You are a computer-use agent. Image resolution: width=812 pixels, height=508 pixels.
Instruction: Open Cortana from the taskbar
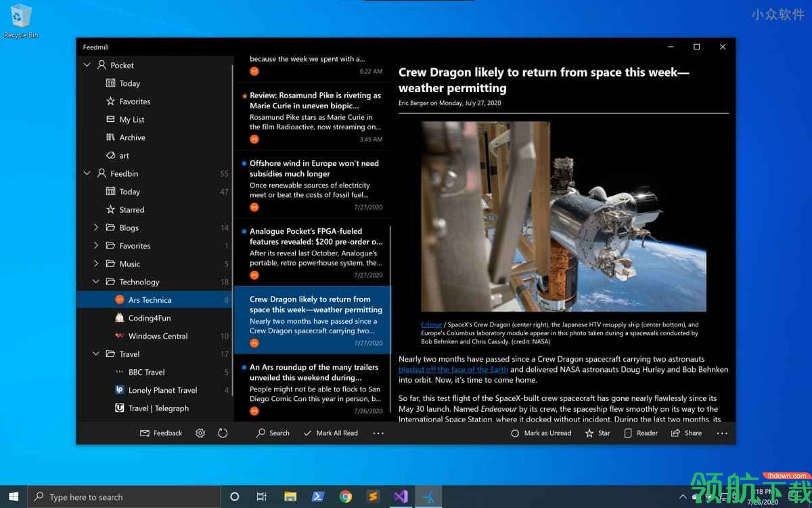pos(234,496)
